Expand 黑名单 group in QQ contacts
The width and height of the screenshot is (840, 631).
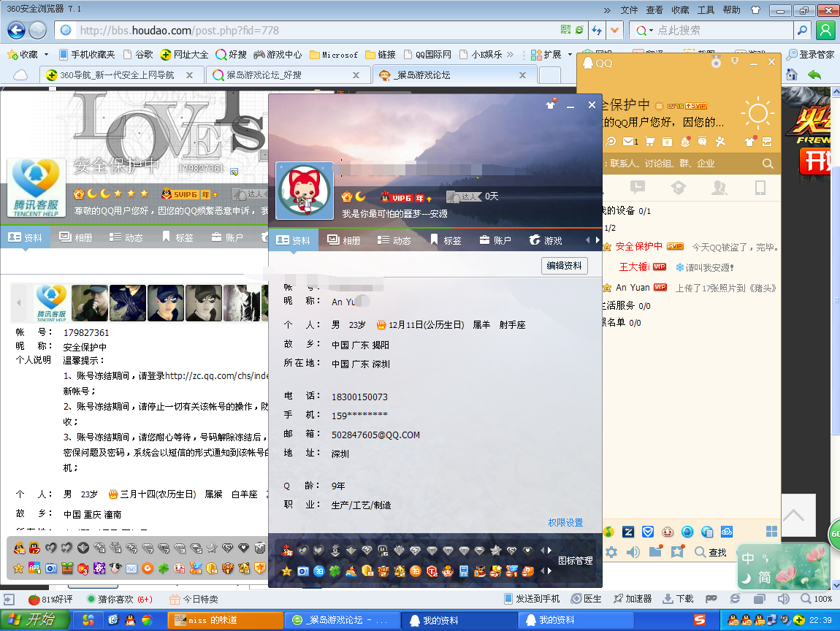click(621, 323)
